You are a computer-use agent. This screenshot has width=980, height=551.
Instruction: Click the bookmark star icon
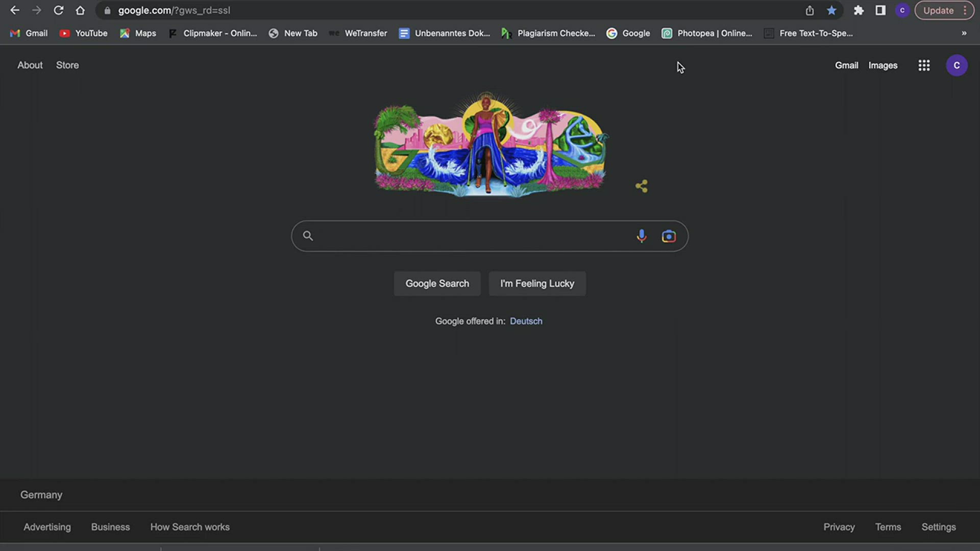pyautogui.click(x=831, y=10)
